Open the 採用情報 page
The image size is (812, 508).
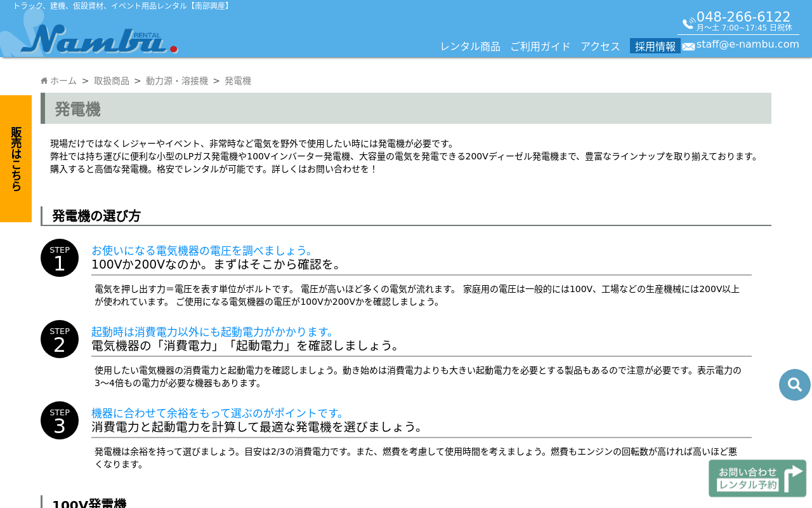pyautogui.click(x=655, y=46)
